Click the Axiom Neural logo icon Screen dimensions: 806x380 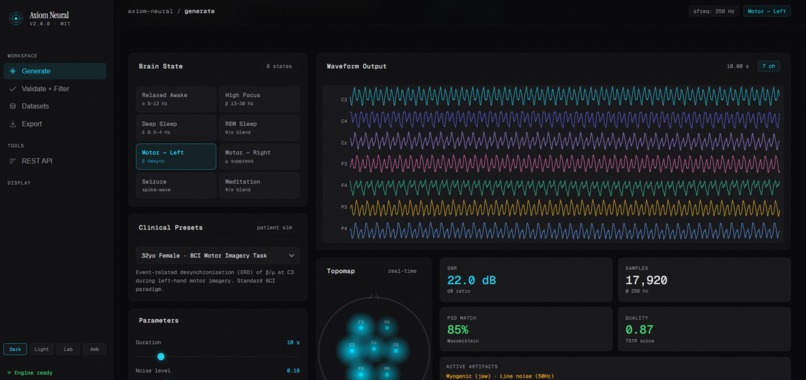tap(16, 19)
